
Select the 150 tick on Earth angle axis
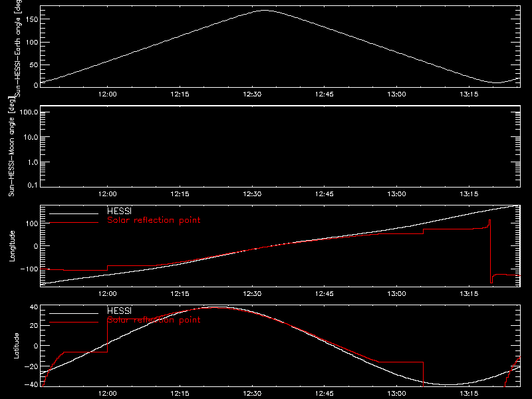coord(32,19)
